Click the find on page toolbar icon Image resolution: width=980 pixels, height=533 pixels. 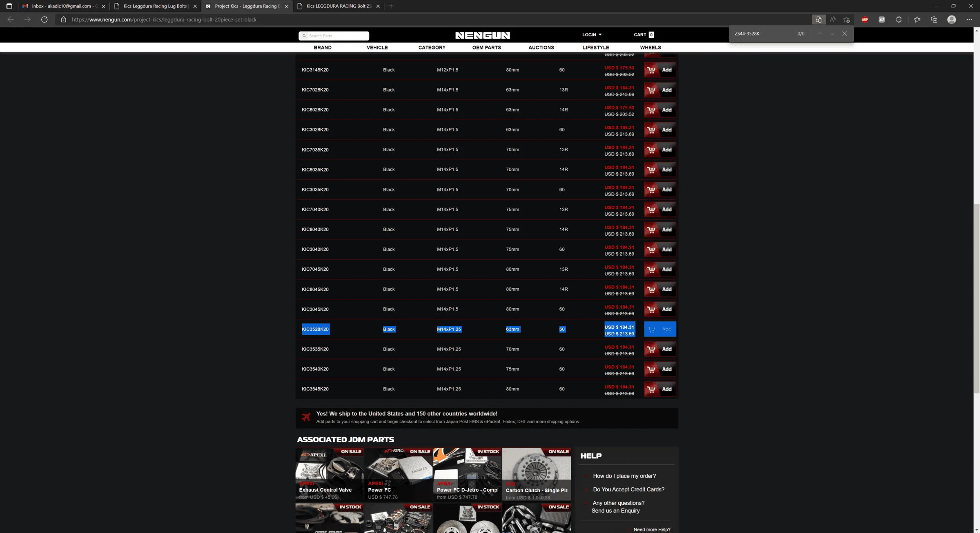click(818, 19)
